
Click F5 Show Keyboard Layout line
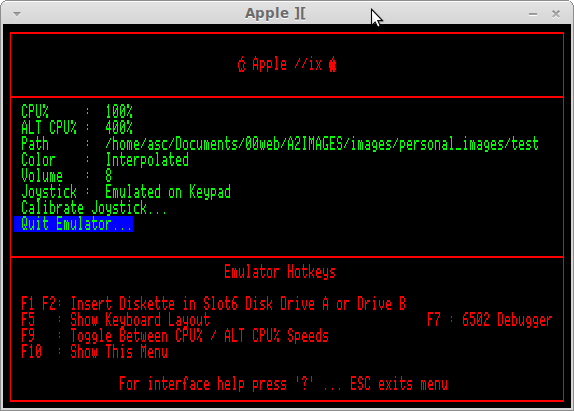[x=115, y=320]
